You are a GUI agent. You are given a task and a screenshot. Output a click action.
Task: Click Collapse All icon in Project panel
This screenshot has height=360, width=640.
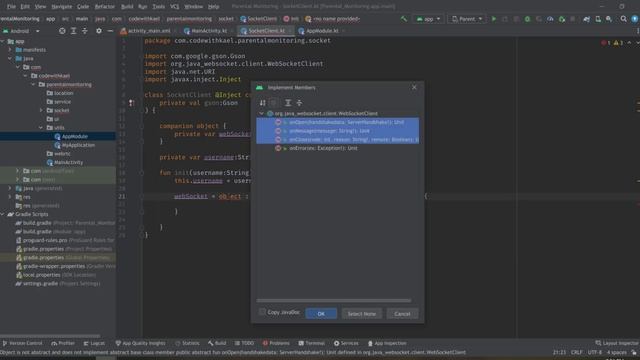pyautogui.click(x=85, y=31)
